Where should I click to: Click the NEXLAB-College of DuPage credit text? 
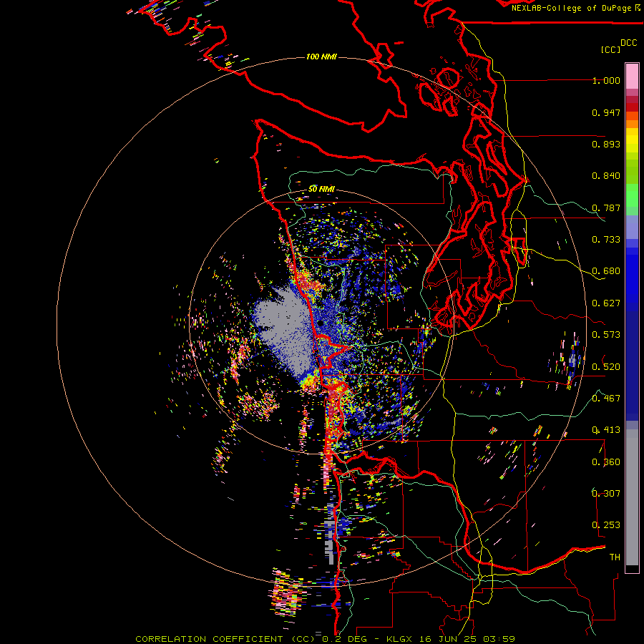(x=571, y=8)
